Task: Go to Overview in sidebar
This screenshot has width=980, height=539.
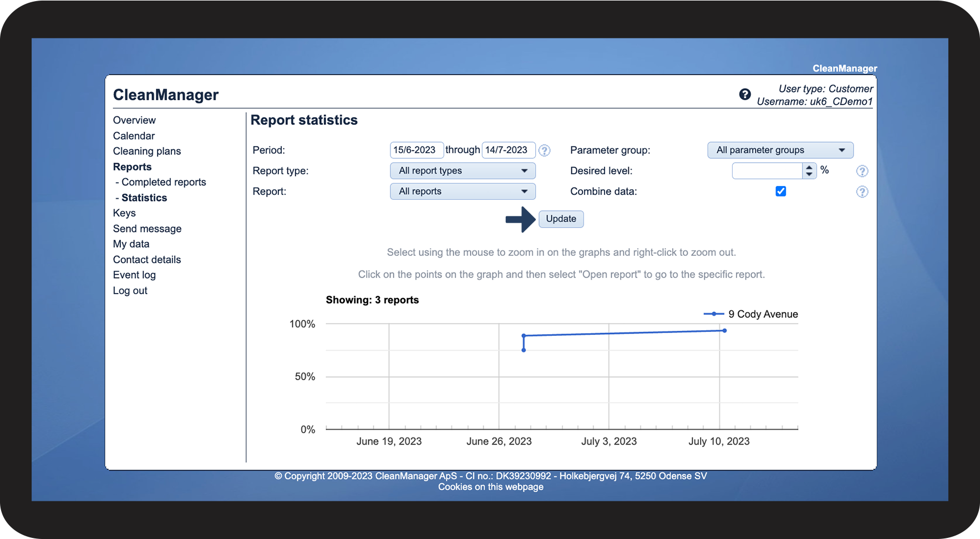Action: [x=134, y=120]
